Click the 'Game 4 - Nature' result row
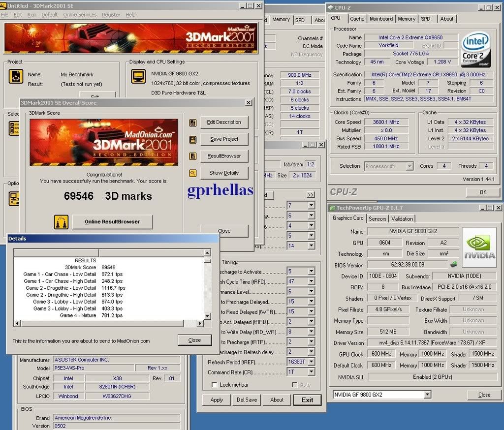Image resolution: width=504 pixels, height=430 pixels. (x=109, y=315)
